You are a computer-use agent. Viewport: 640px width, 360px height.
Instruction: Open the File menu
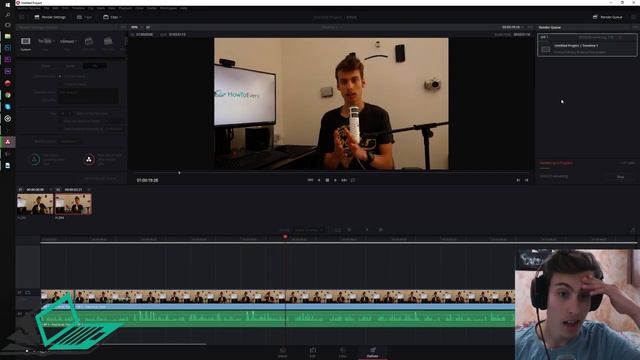coord(47,8)
